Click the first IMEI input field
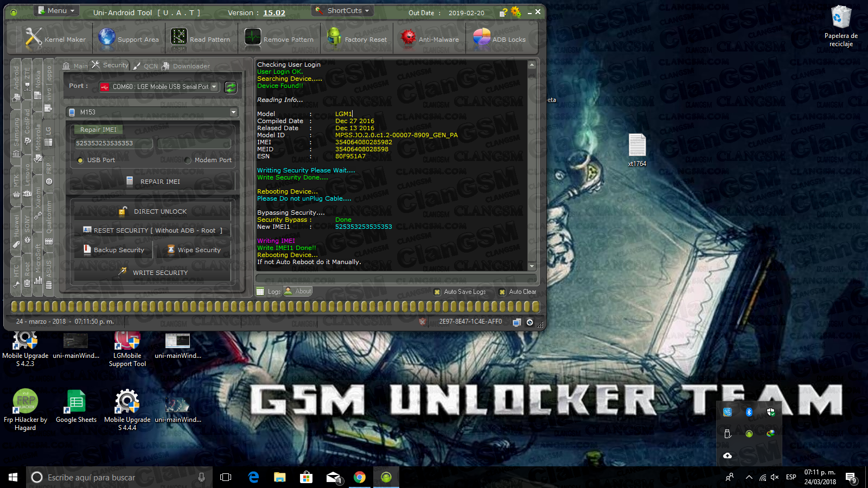This screenshot has width=868, height=488. pyautogui.click(x=112, y=143)
